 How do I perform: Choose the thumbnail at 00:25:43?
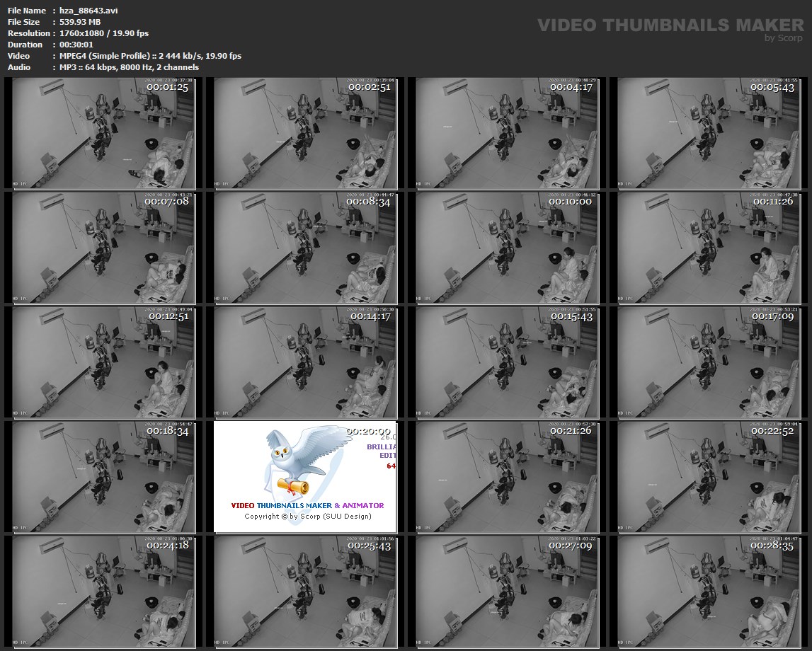[305, 592]
